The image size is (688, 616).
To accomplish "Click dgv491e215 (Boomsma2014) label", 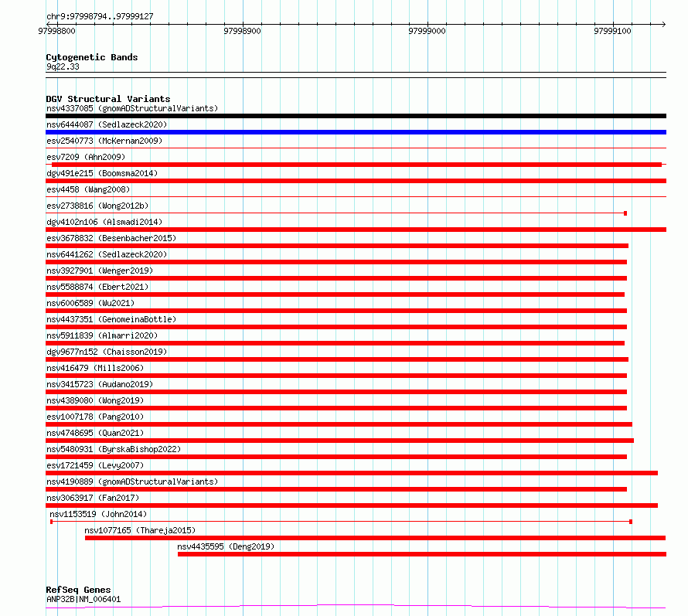I will click(102, 173).
